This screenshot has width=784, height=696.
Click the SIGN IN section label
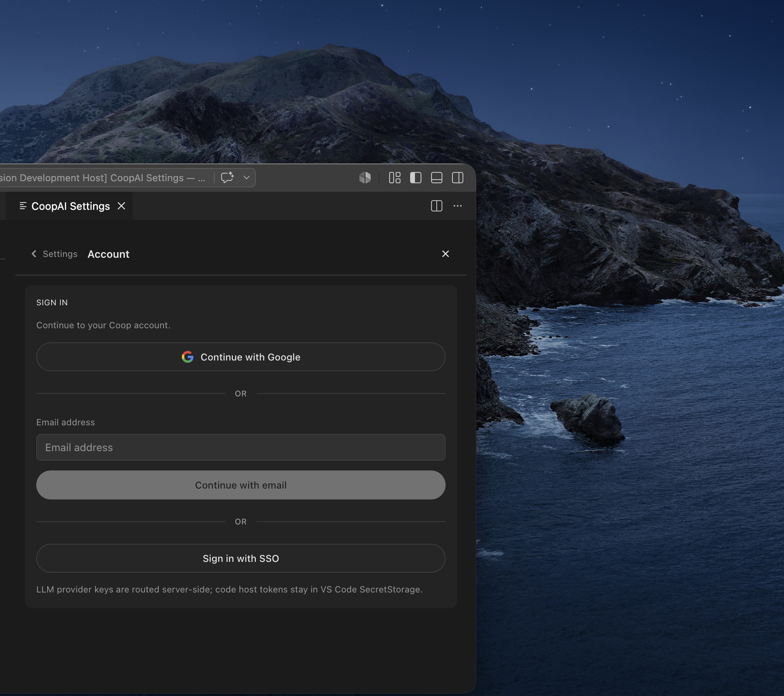[52, 302]
